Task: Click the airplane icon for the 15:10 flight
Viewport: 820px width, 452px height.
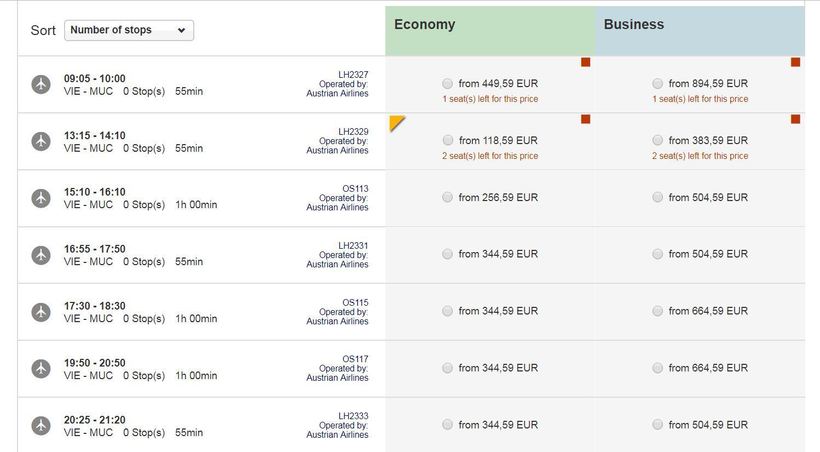Action: coord(41,198)
